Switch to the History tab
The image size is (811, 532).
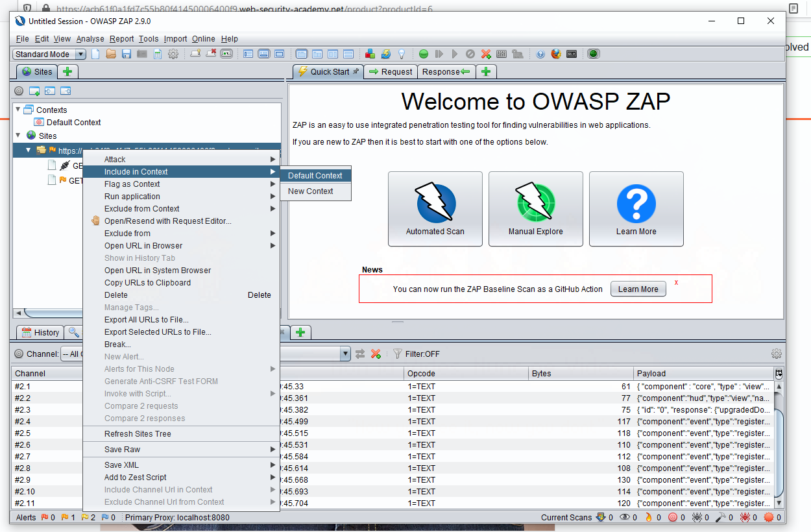[40, 332]
